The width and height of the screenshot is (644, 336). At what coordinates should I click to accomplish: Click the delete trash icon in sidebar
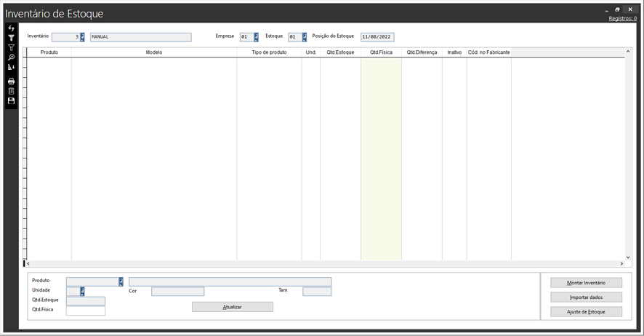(11, 91)
